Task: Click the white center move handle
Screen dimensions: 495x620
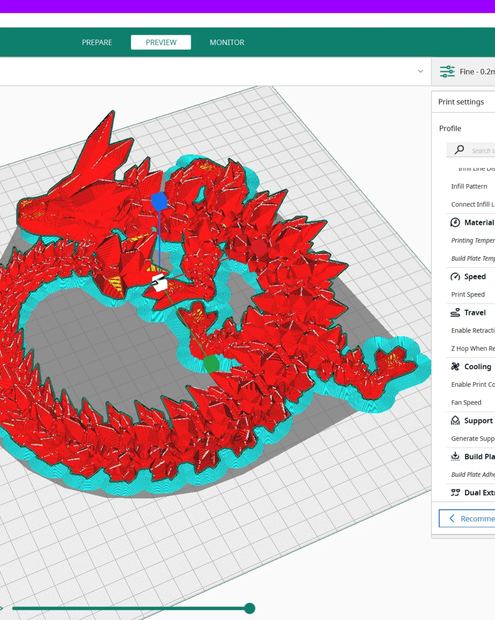Action: 160,283
